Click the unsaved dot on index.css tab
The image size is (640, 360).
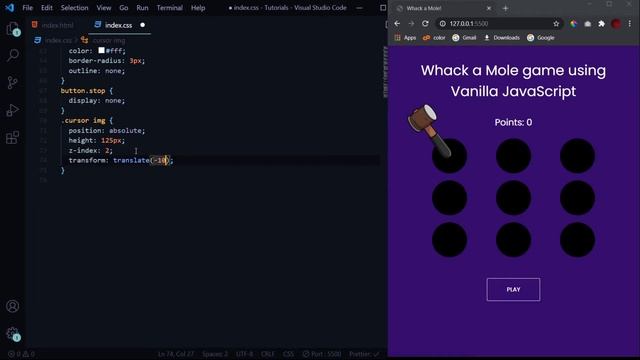tap(142, 25)
